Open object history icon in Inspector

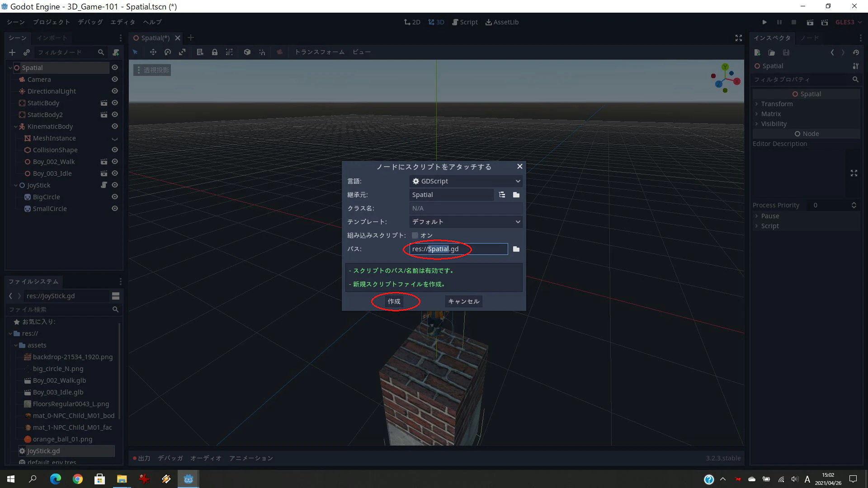[x=856, y=52]
